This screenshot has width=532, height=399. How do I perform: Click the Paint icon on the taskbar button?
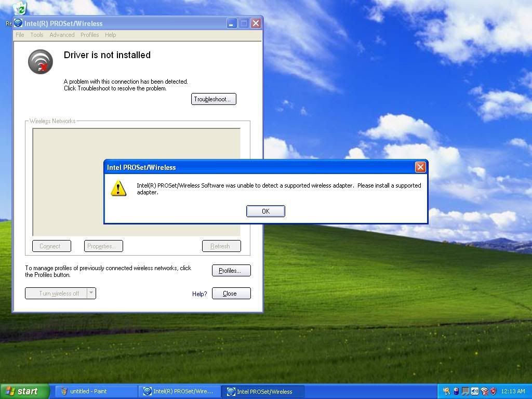[64, 391]
